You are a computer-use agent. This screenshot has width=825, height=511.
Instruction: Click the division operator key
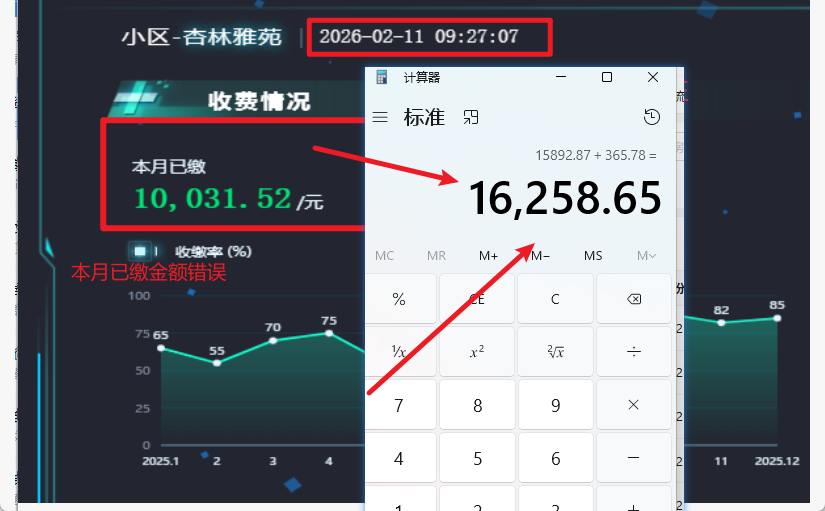click(633, 351)
